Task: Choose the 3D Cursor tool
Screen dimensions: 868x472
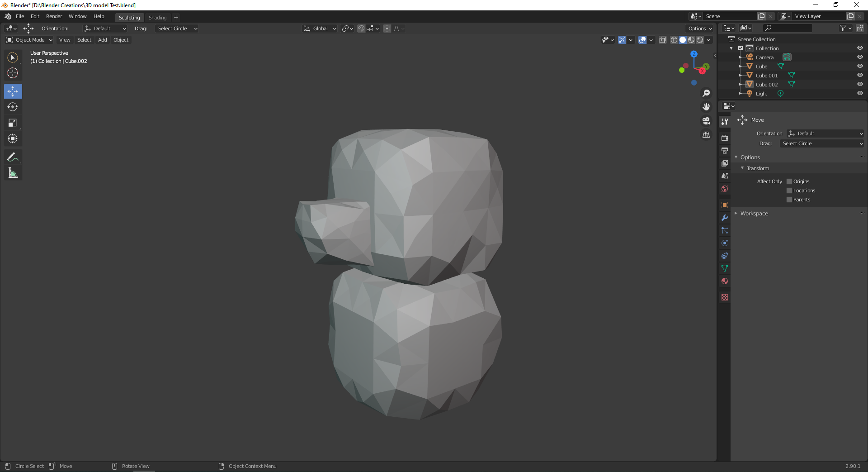Action: coord(13,73)
